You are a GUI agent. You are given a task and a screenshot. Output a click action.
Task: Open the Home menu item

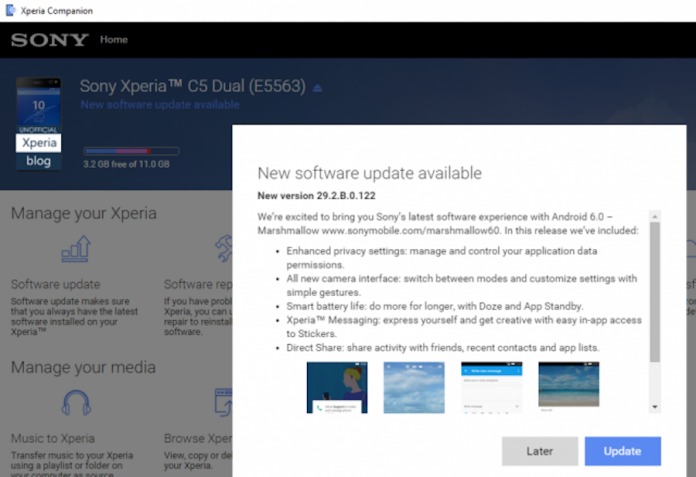(x=114, y=39)
